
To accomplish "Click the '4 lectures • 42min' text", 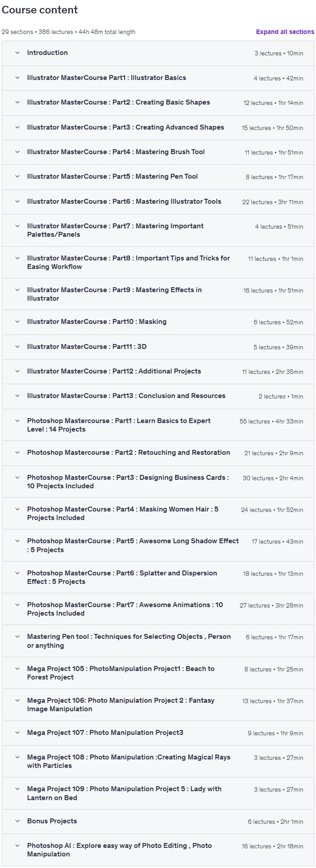I will tap(278, 78).
